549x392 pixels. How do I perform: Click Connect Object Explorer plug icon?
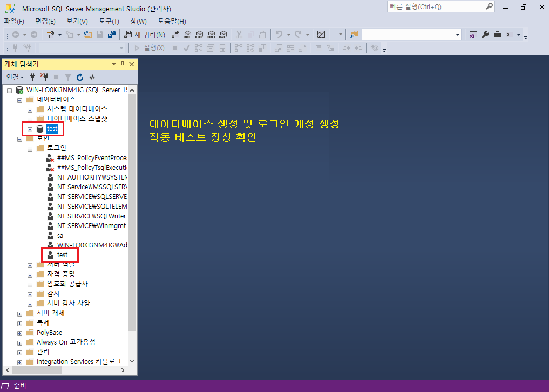pyautogui.click(x=32, y=77)
